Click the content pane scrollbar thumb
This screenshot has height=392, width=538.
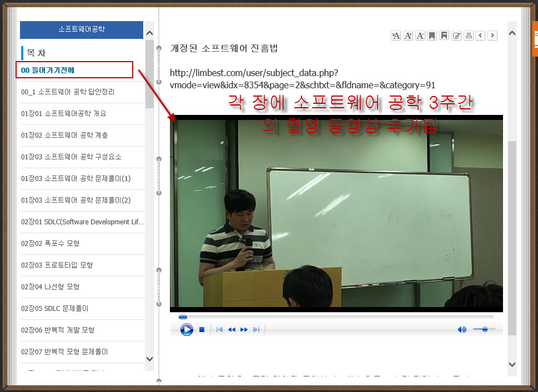[x=512, y=238]
